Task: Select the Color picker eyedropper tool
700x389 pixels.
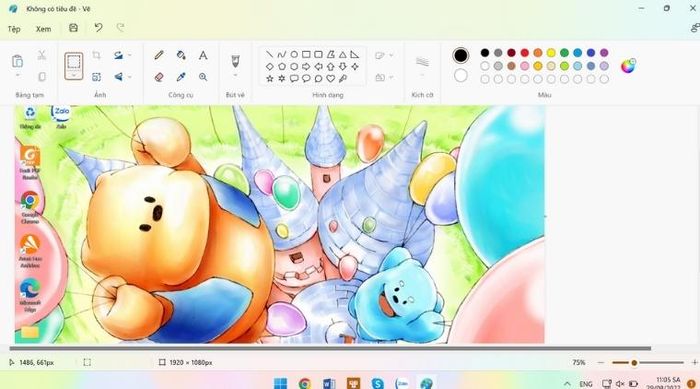Action: click(181, 77)
